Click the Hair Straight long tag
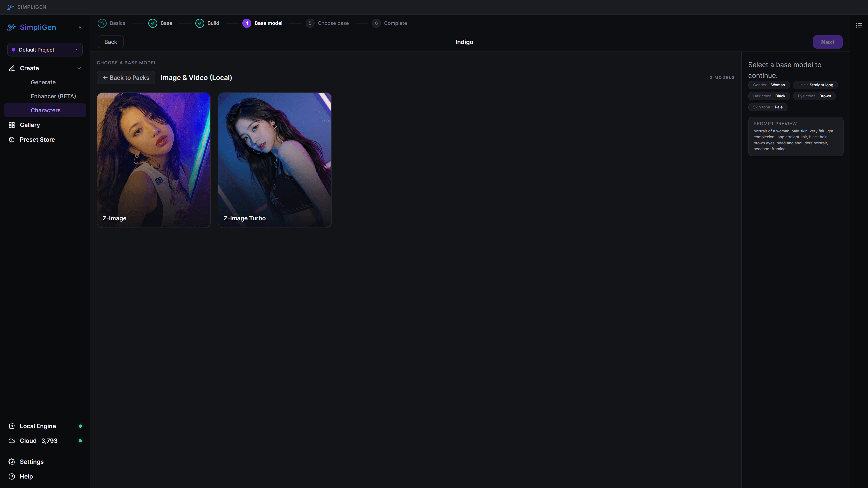Viewport: 868px width, 488px height. tap(815, 85)
